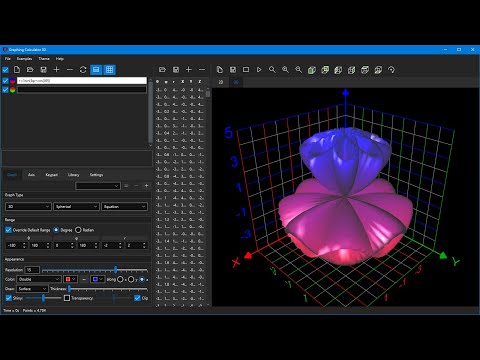480x360 pixels.
Task: Toggle Override Default Range checkbox
Action: point(9,230)
